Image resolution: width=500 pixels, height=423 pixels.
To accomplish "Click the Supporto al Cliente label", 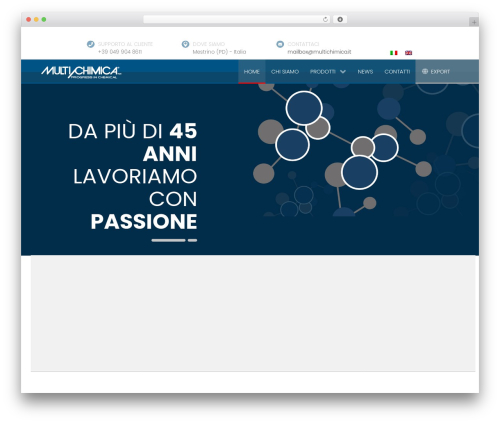I will (125, 44).
